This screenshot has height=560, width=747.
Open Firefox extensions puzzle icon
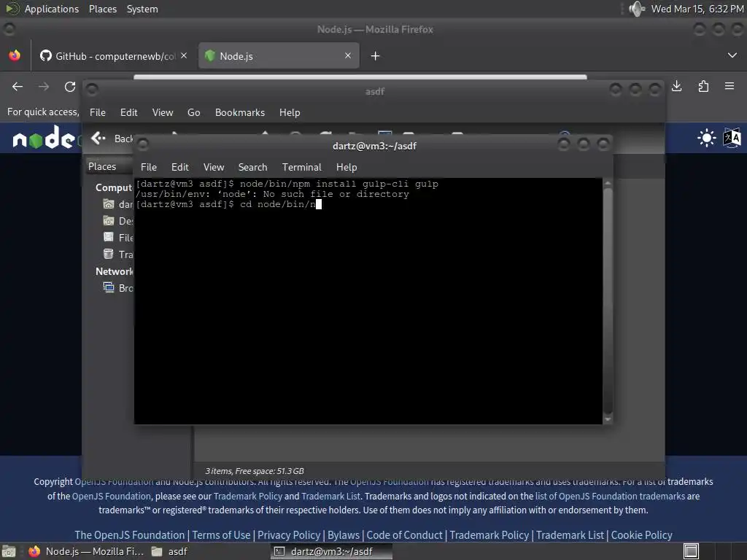pos(703,86)
